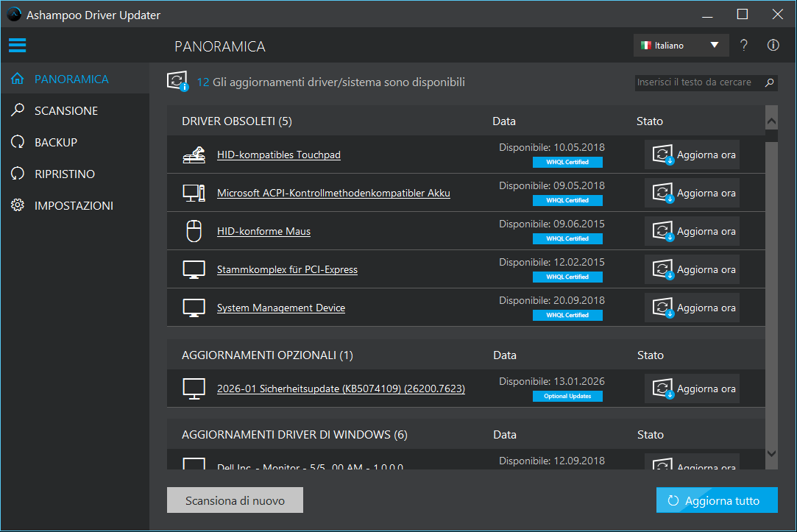Open the Italiano language dropdown
Image resolution: width=797 pixels, height=532 pixels.
[x=681, y=46]
